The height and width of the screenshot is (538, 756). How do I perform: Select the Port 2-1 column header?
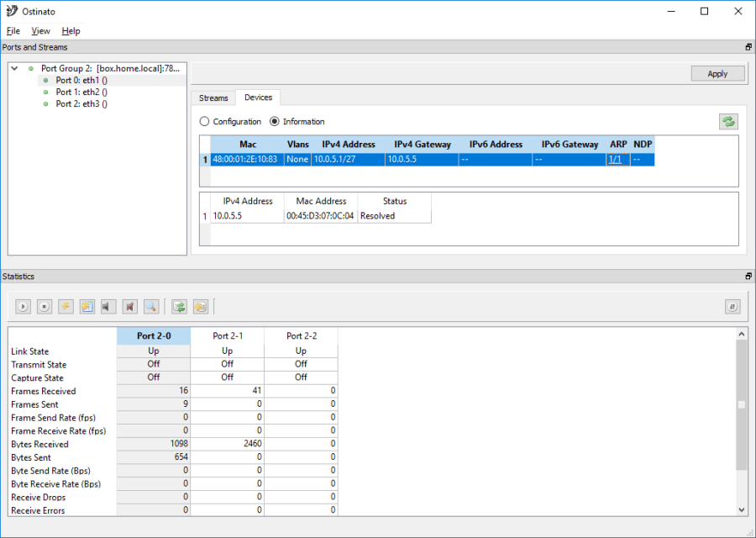pyautogui.click(x=228, y=335)
